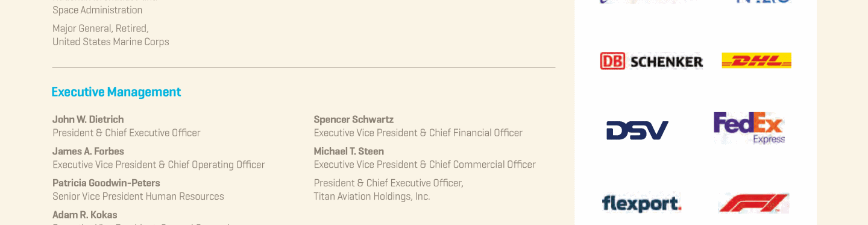
Task: Click the yellow DHL logo
Action: [756, 60]
